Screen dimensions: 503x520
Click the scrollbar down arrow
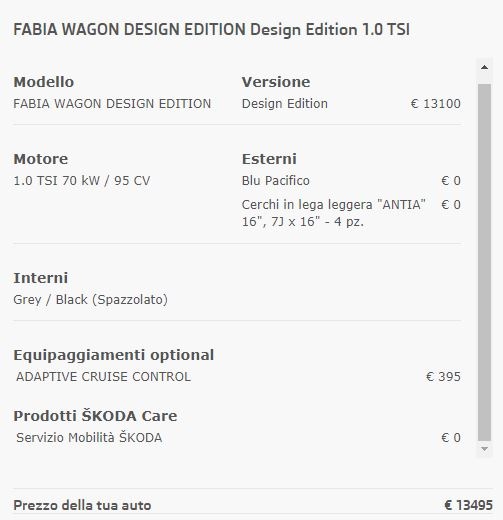click(x=484, y=449)
